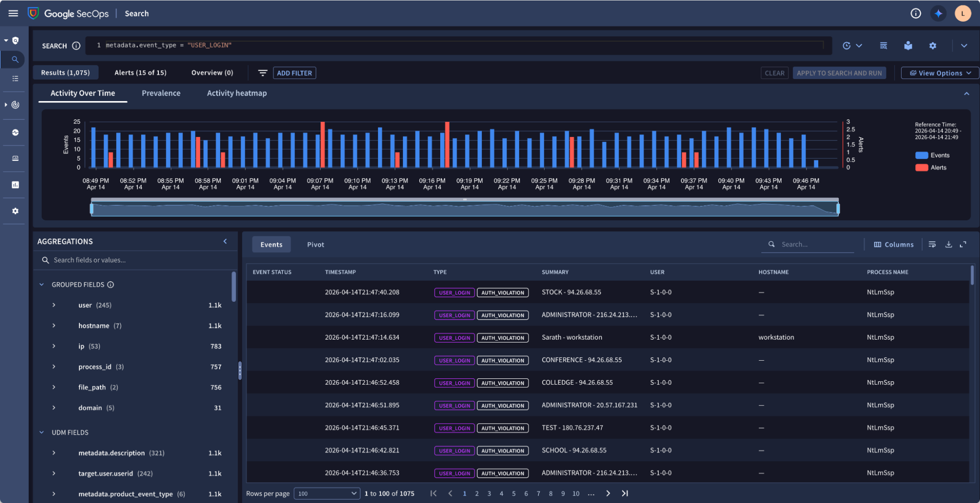Open View Options menu
The image size is (980, 503).
939,73
